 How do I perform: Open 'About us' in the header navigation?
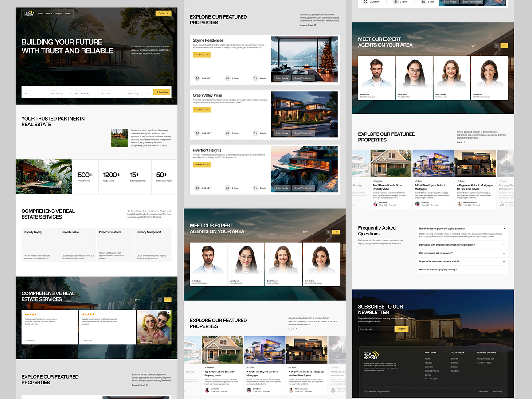coord(49,14)
